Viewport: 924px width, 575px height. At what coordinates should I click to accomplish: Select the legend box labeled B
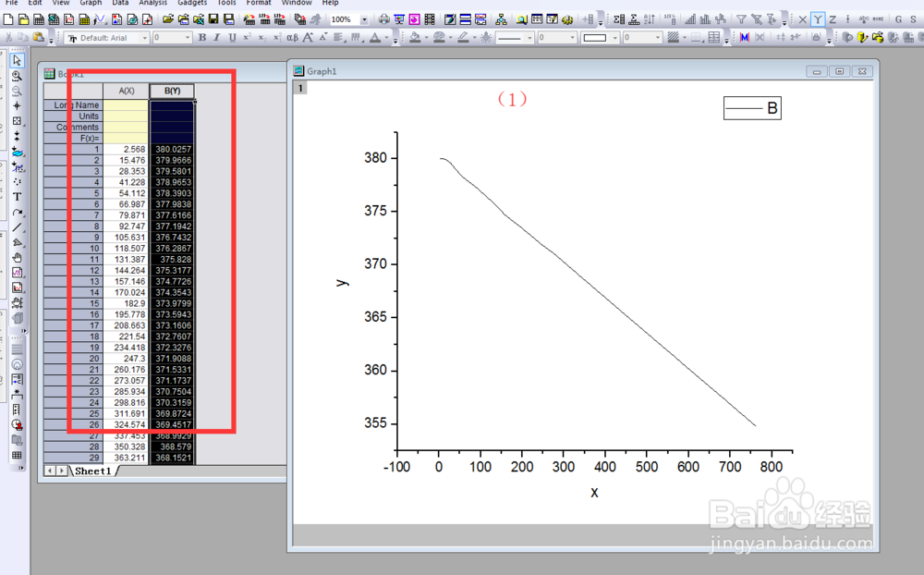point(752,108)
